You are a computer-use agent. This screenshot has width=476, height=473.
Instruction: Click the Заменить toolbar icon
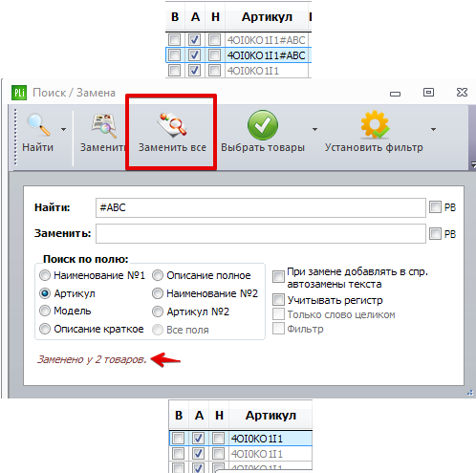pos(104,125)
